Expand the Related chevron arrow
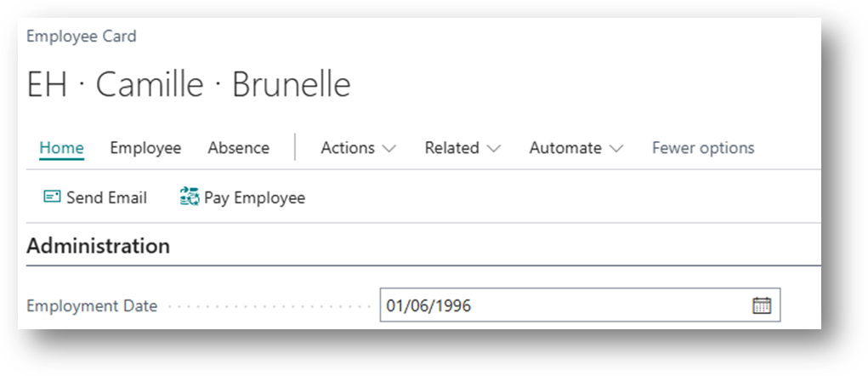This screenshot has width=868, height=376. pos(494,148)
